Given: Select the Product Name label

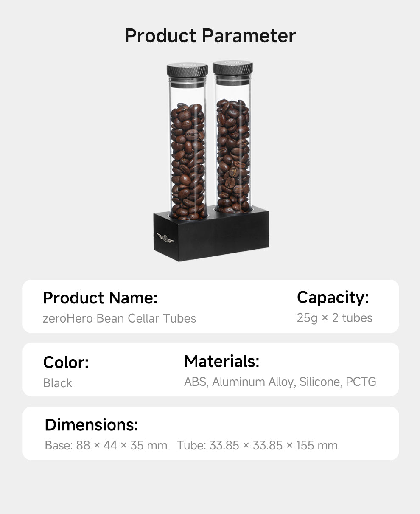Looking at the screenshot, I should [x=100, y=298].
